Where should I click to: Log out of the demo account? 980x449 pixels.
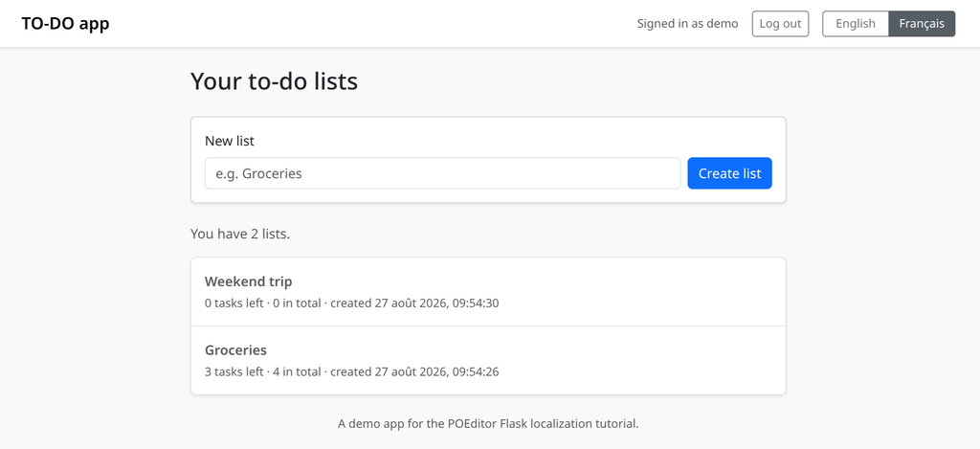click(x=780, y=24)
